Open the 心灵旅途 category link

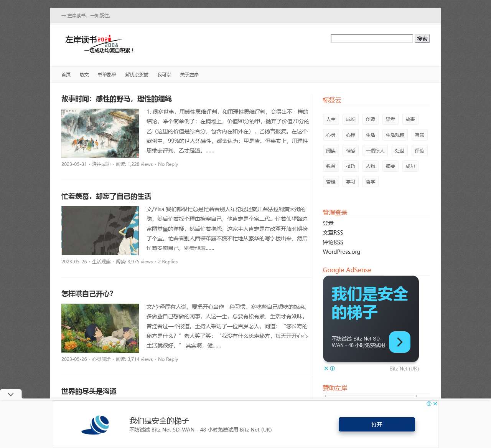pos(101,359)
